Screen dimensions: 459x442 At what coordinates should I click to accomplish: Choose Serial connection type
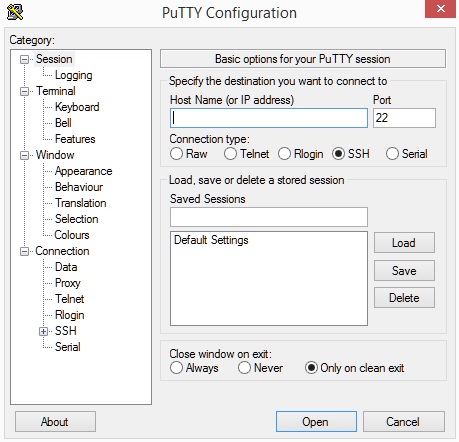(x=392, y=154)
